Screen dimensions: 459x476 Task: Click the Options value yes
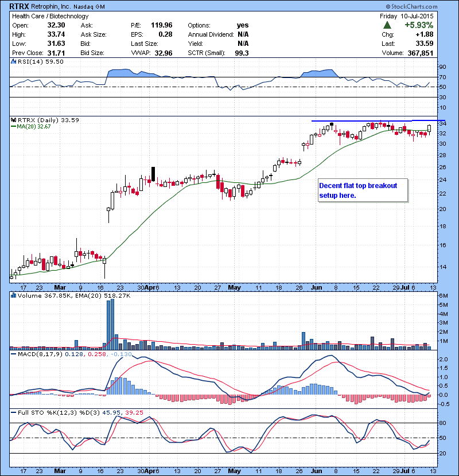[x=243, y=25]
